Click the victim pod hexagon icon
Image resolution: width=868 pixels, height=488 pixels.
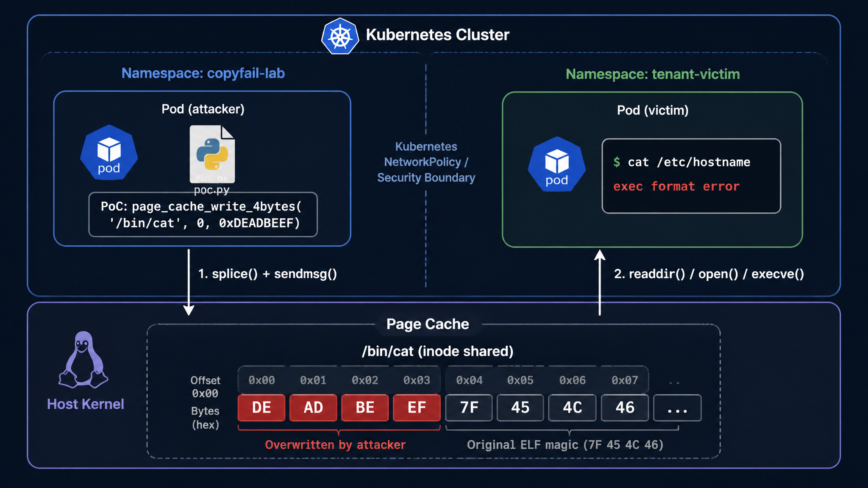[x=556, y=164]
